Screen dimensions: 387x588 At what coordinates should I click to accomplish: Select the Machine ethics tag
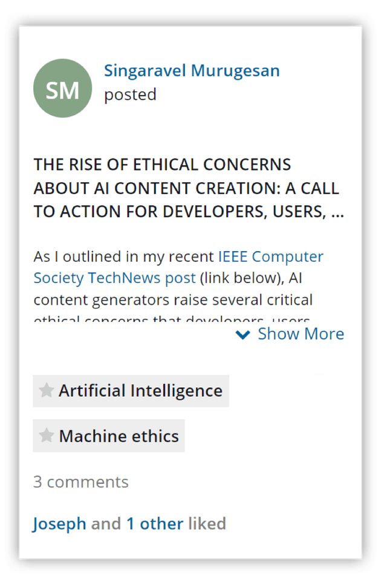pyautogui.click(x=119, y=436)
